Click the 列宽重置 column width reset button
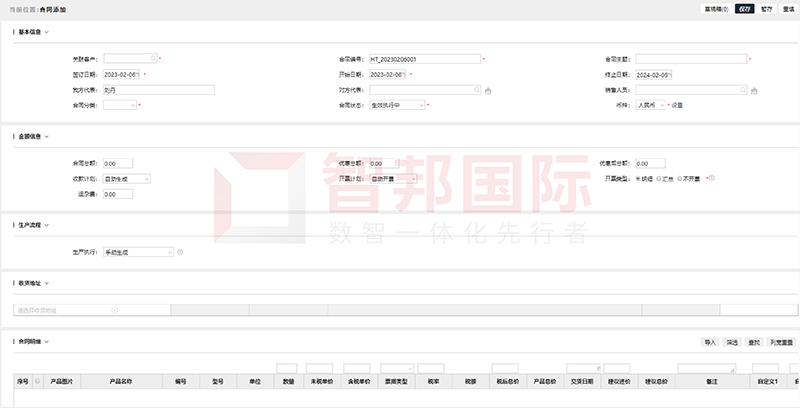800x408 pixels. tap(781, 342)
